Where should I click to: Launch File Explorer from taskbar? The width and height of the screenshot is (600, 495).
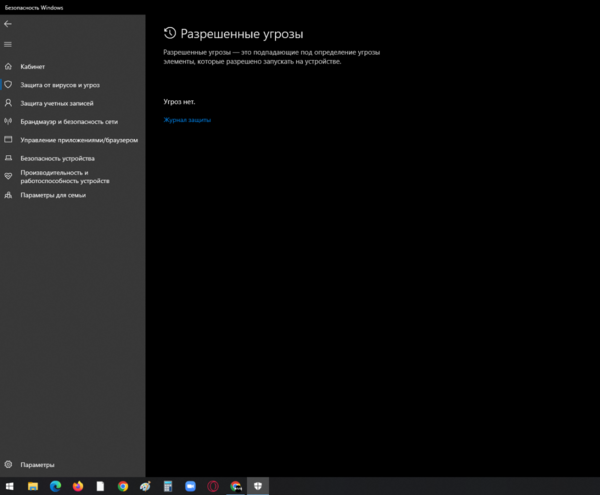coord(33,486)
